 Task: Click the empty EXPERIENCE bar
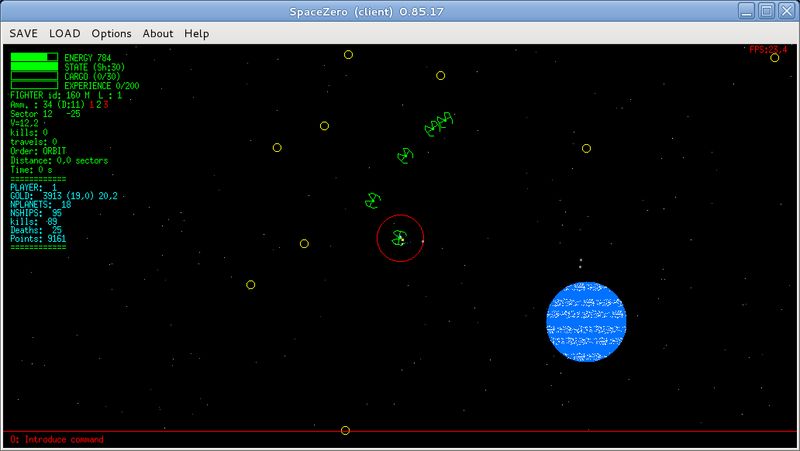(x=34, y=85)
